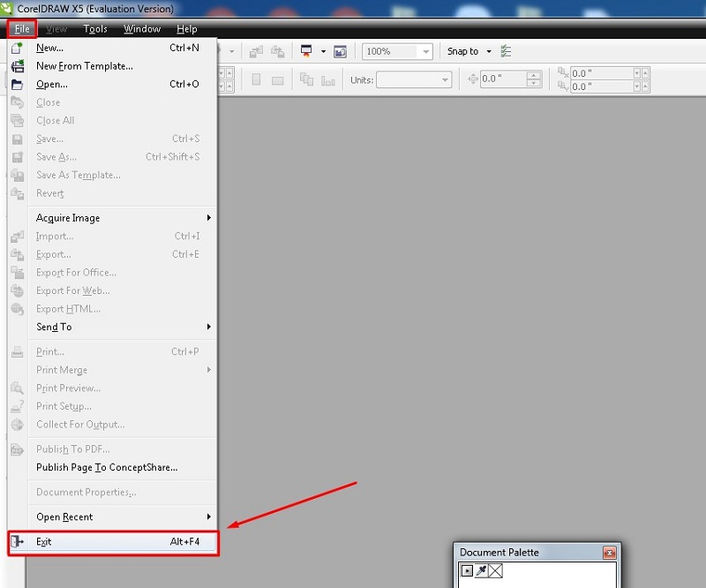706x588 pixels.
Task: Click the Corel application launcher icon
Action: 7,7
